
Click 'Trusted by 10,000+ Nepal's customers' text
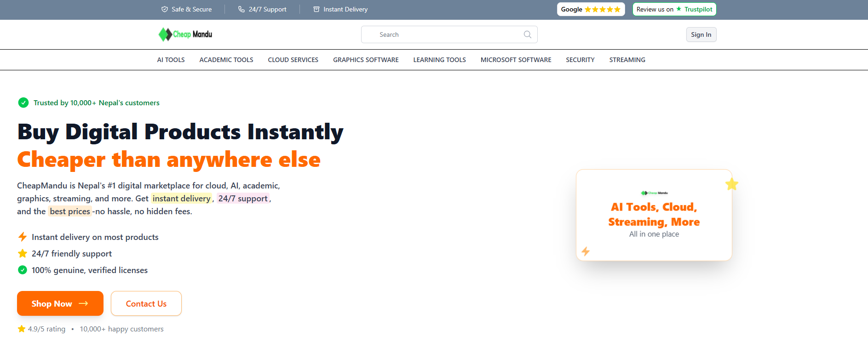coord(97,103)
